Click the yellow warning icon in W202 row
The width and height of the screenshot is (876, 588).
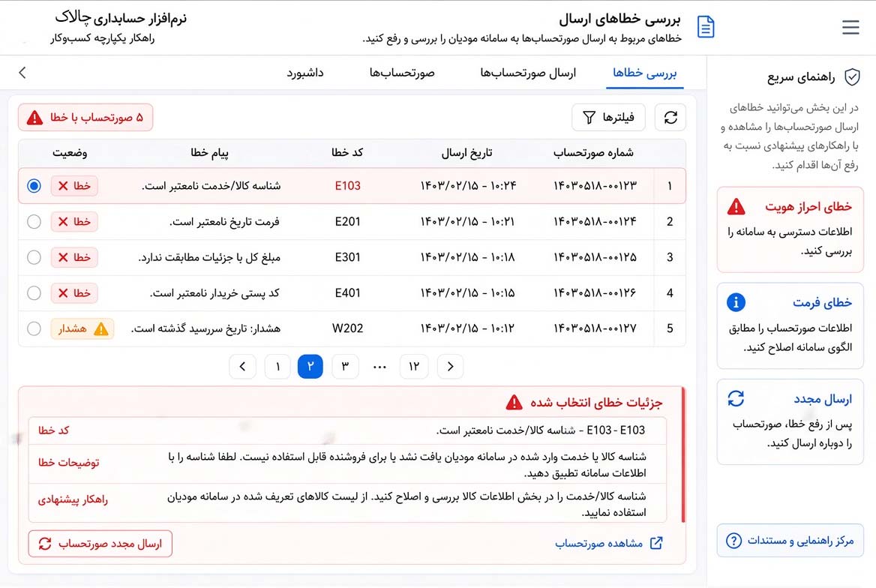101,328
